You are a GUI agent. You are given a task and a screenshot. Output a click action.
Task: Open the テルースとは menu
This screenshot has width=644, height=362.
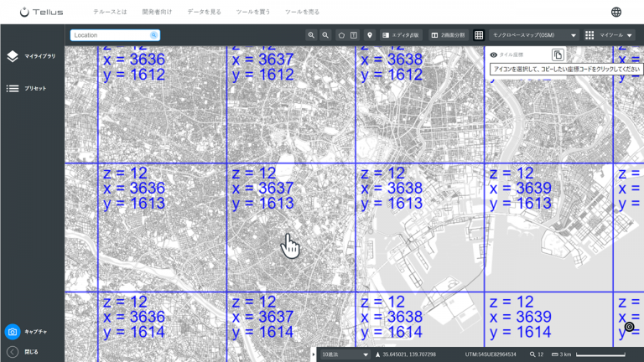coord(110,12)
